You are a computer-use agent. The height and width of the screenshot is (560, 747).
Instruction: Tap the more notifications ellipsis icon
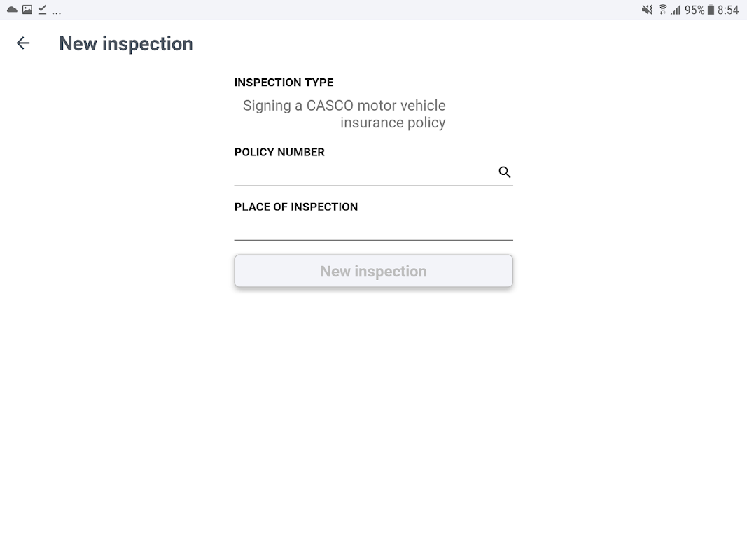pyautogui.click(x=56, y=11)
